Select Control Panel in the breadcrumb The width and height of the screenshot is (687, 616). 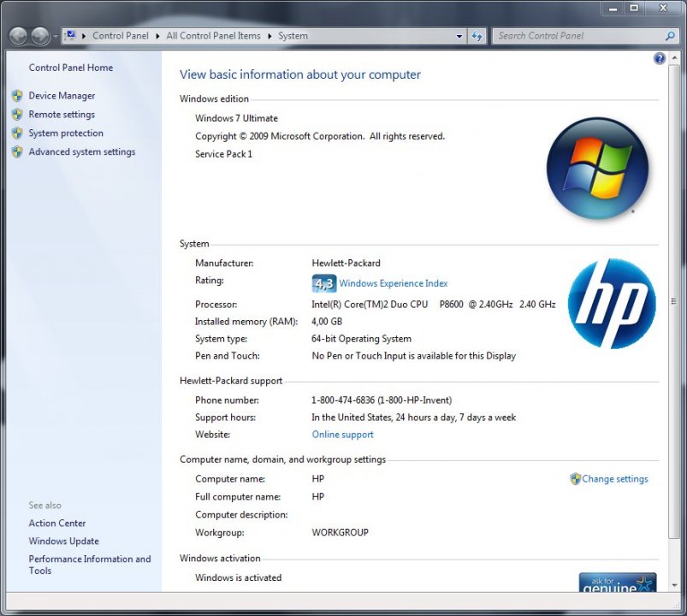point(121,36)
